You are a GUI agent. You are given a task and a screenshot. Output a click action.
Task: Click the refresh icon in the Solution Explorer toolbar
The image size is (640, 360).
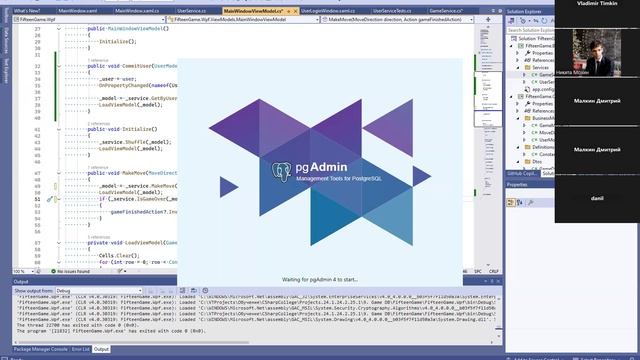[544, 20]
